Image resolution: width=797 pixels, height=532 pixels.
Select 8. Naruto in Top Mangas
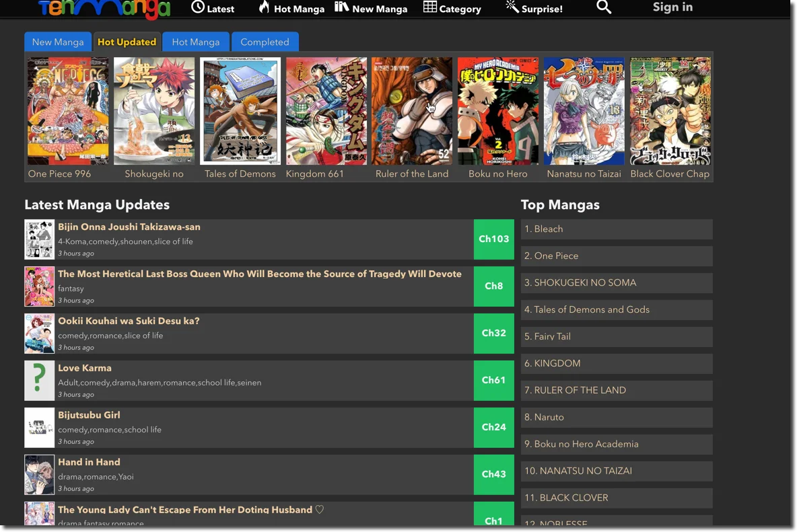(617, 417)
